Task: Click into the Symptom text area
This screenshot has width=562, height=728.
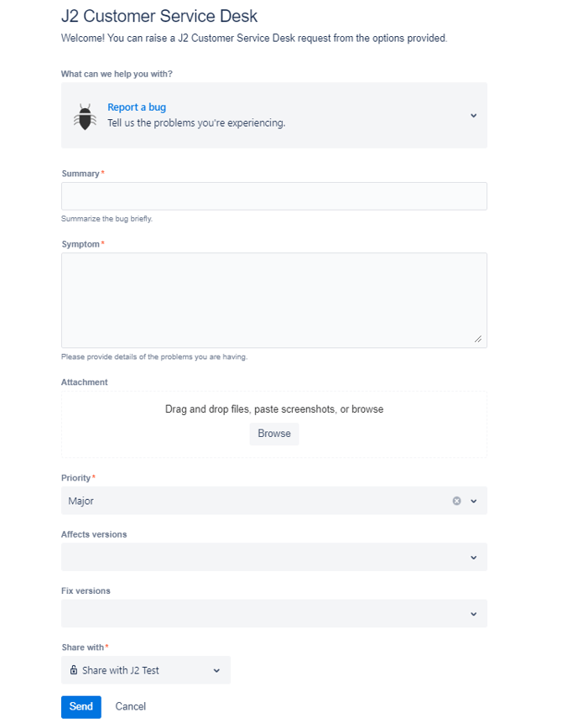Action: tap(274, 300)
